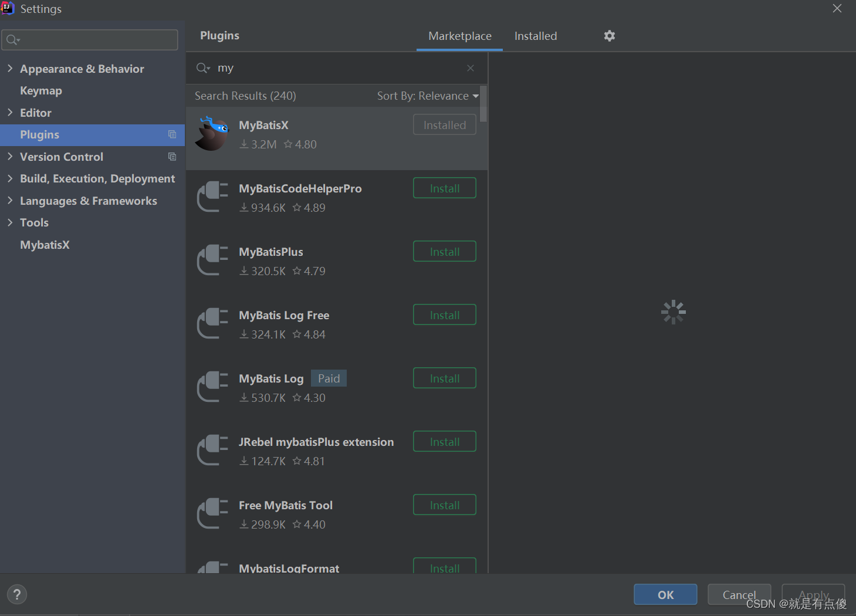Clear the plugin search text with X

pyautogui.click(x=471, y=68)
